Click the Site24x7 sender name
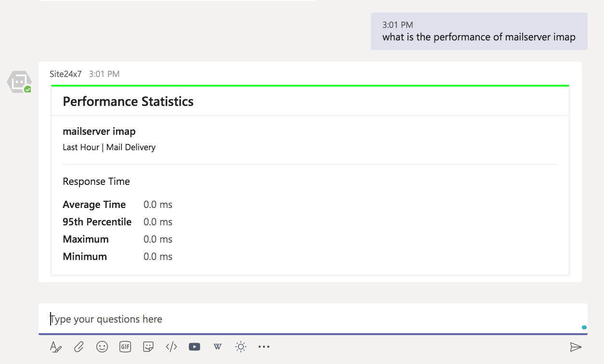This screenshot has height=364, width=604. click(x=66, y=74)
